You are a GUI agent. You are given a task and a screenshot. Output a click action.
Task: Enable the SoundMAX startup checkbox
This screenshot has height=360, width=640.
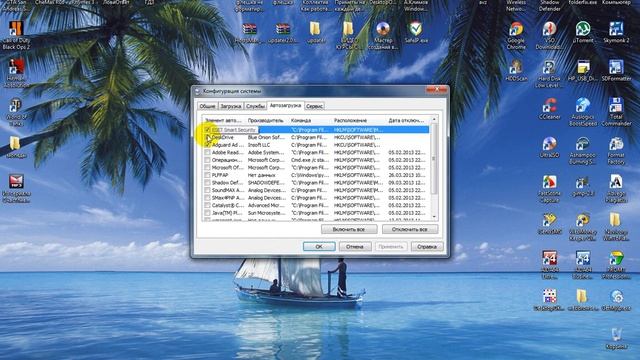click(207, 190)
